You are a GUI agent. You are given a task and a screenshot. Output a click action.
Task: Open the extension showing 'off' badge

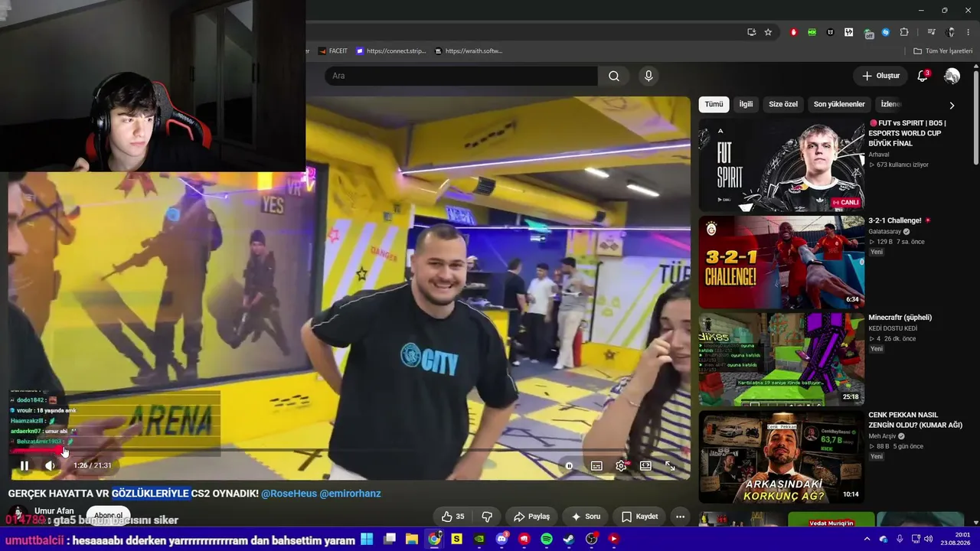[x=867, y=33]
